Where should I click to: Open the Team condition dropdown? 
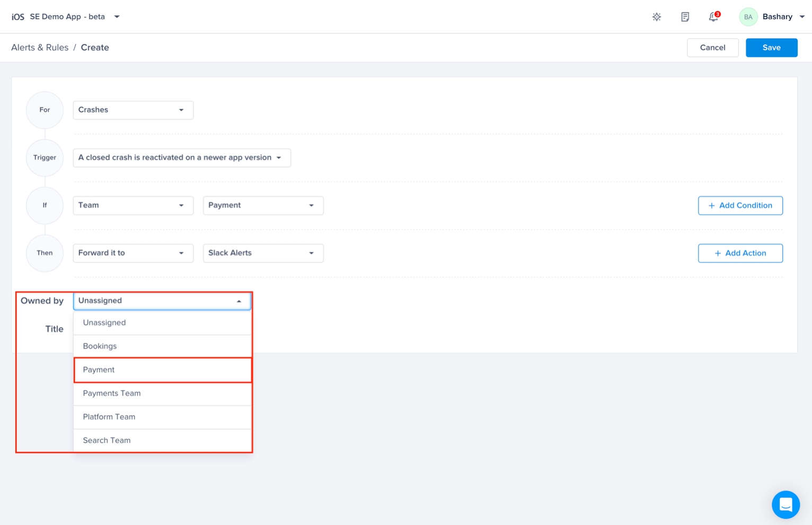[x=133, y=205]
